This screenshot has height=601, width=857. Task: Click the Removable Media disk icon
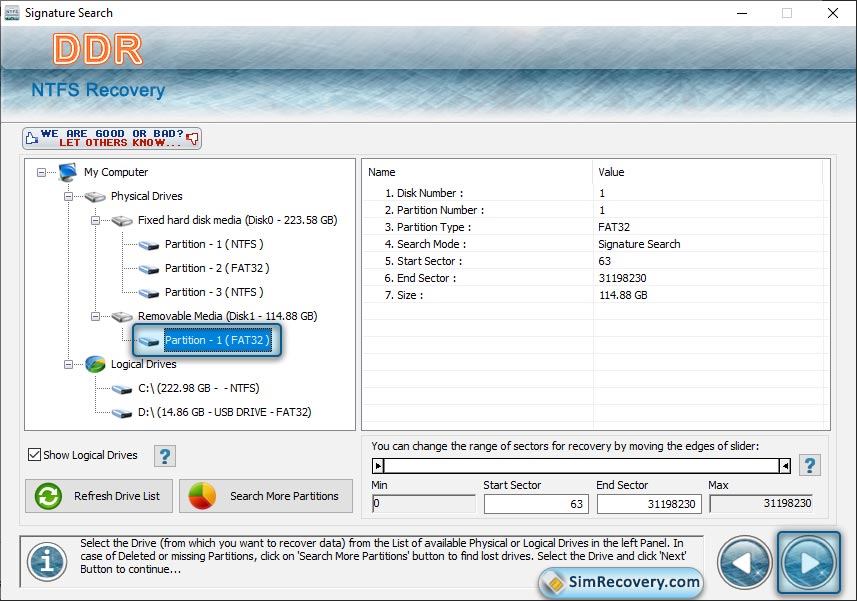pyautogui.click(x=122, y=317)
